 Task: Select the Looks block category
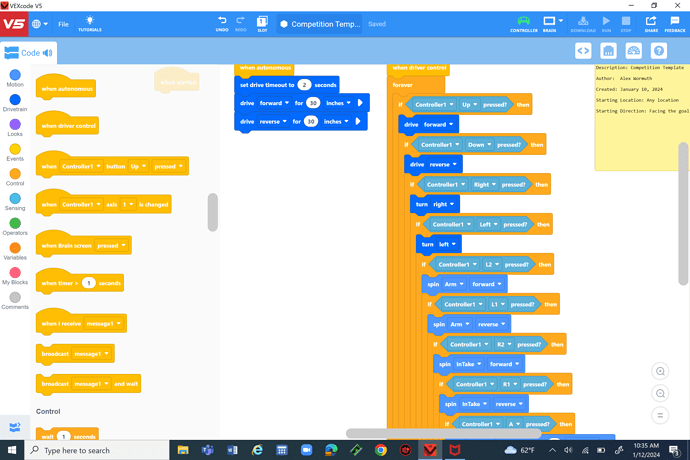point(15,128)
